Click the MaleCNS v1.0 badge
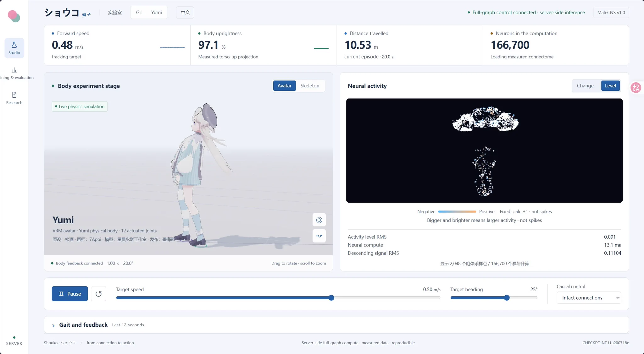Image resolution: width=644 pixels, height=354 pixels. click(x=611, y=13)
